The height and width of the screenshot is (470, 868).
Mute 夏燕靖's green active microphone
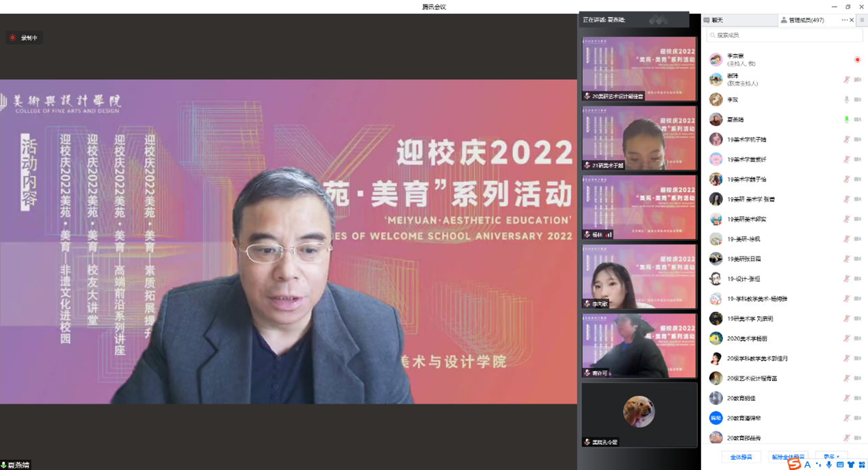[847, 120]
